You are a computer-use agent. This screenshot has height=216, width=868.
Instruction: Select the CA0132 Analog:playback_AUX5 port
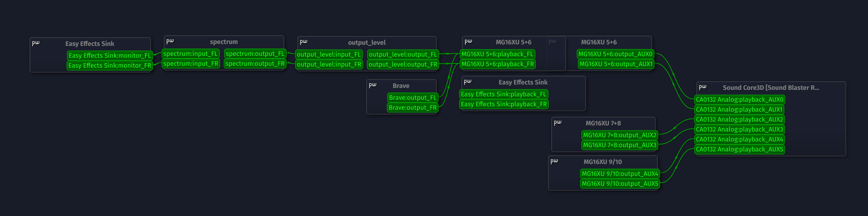click(740, 149)
